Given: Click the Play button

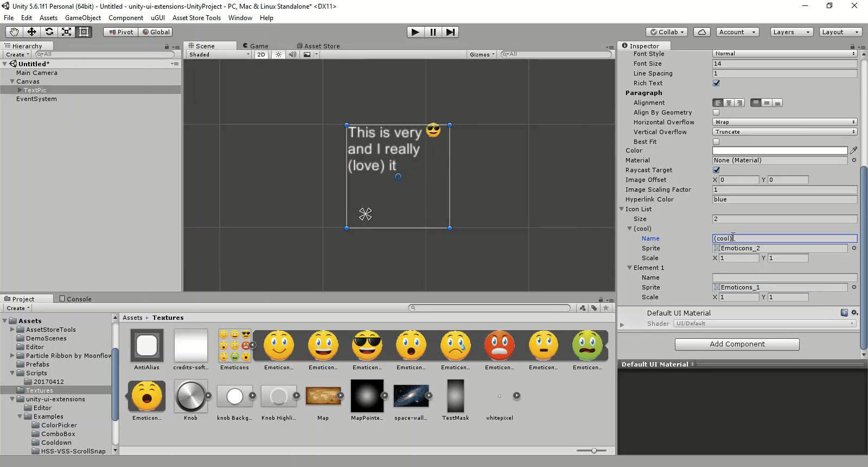Looking at the screenshot, I should (x=416, y=32).
